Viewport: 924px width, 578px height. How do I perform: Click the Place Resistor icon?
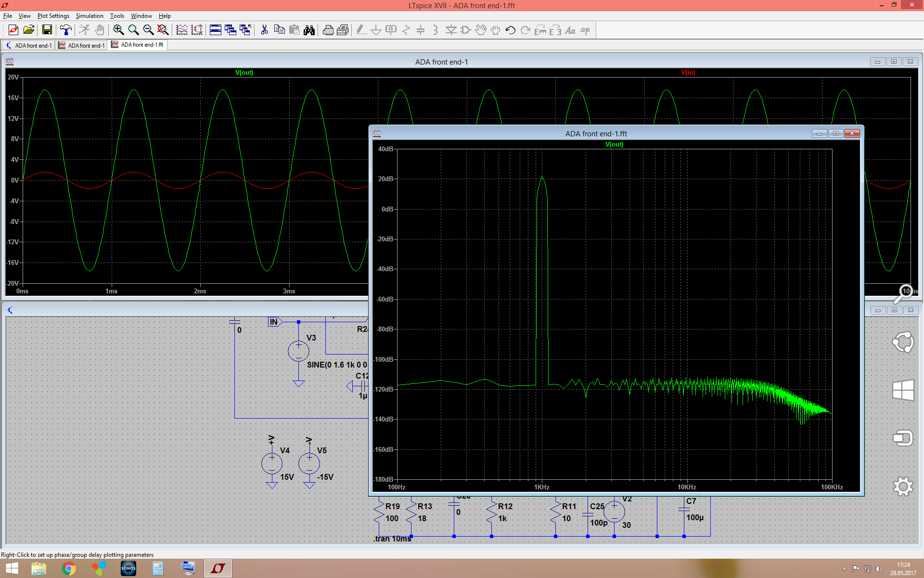406,30
